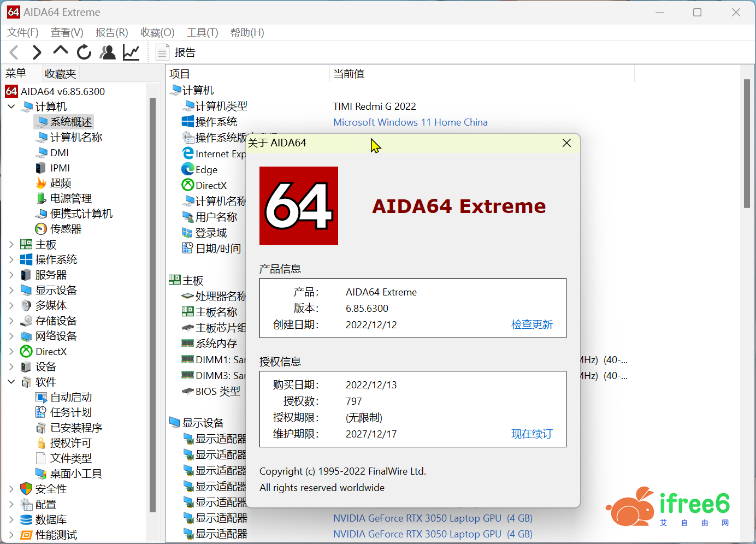This screenshot has width=756, height=544.
Task: Select 超频 overclock item in sidebar
Action: (x=60, y=183)
